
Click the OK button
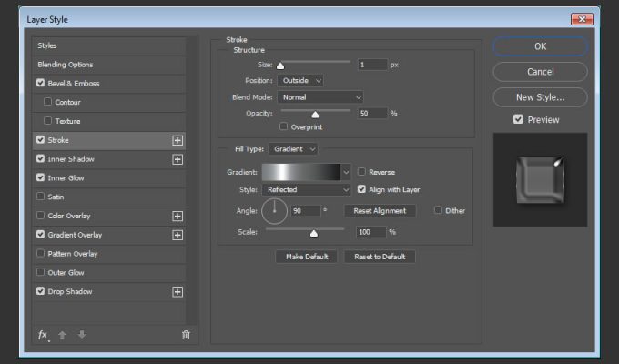coord(540,46)
